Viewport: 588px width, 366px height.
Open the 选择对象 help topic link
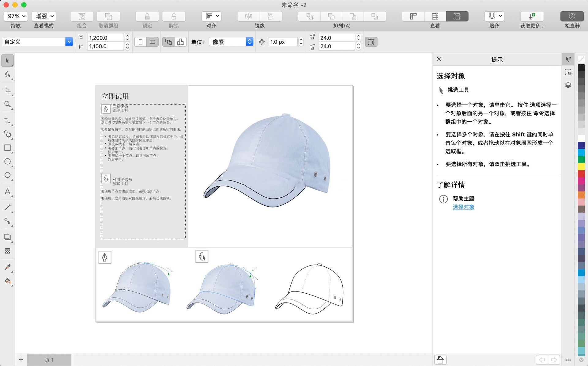point(463,207)
